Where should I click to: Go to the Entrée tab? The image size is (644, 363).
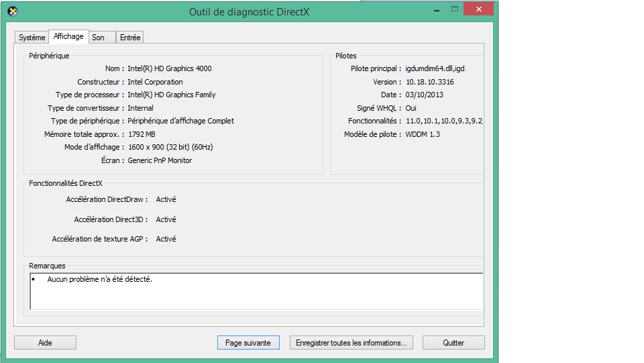point(129,38)
